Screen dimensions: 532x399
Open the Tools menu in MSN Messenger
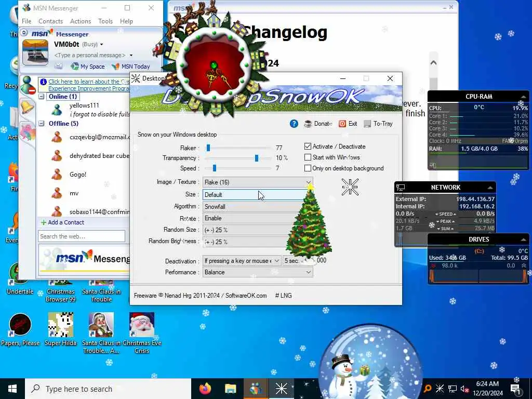coord(105,21)
